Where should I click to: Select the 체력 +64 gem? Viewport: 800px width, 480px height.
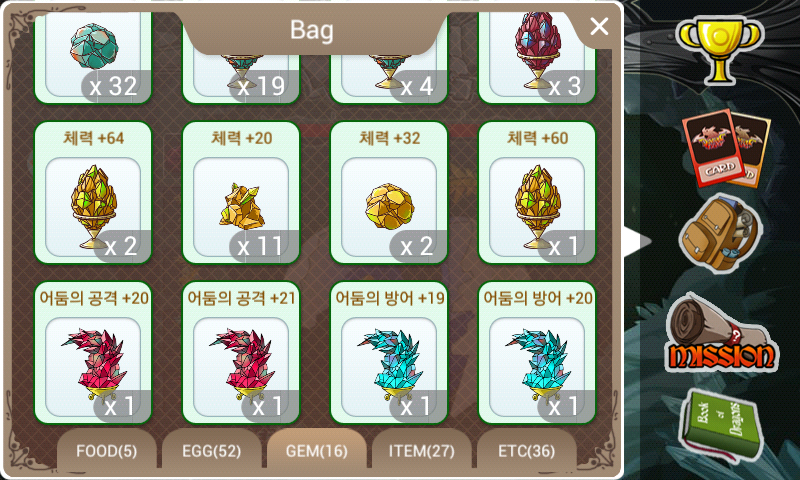(93, 193)
